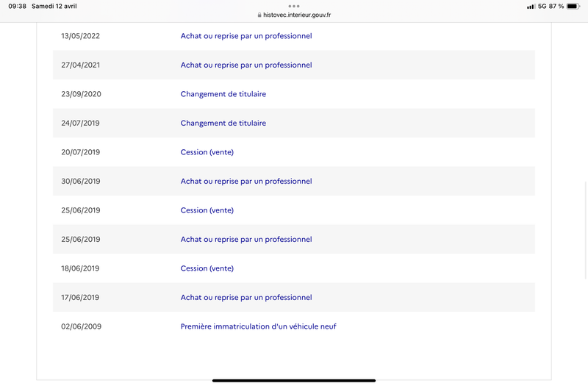Tap the cellular signal bars icon
Image resolution: width=588 pixels, height=386 pixels.
531,7
